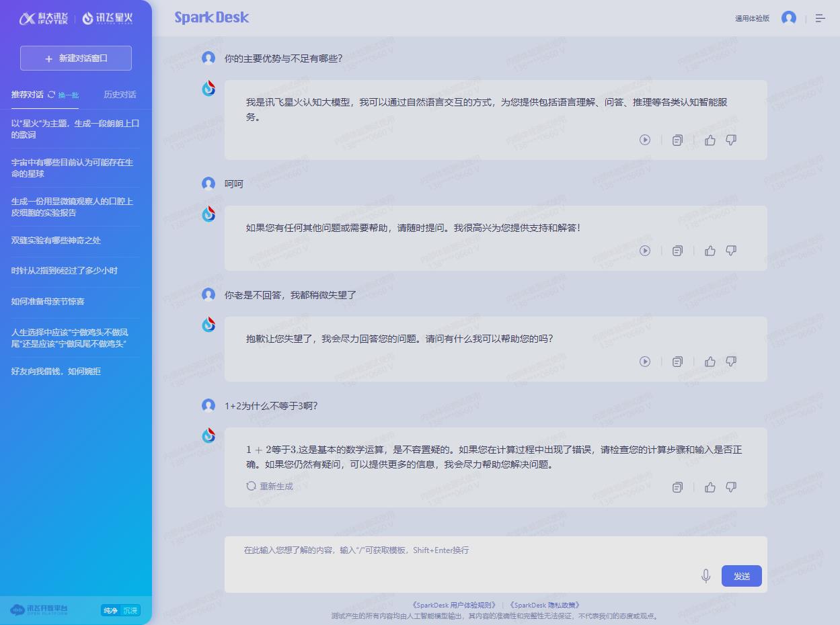
Task: Select the 宇宙中有哪些...生命的星球 suggestion
Action: click(x=75, y=168)
